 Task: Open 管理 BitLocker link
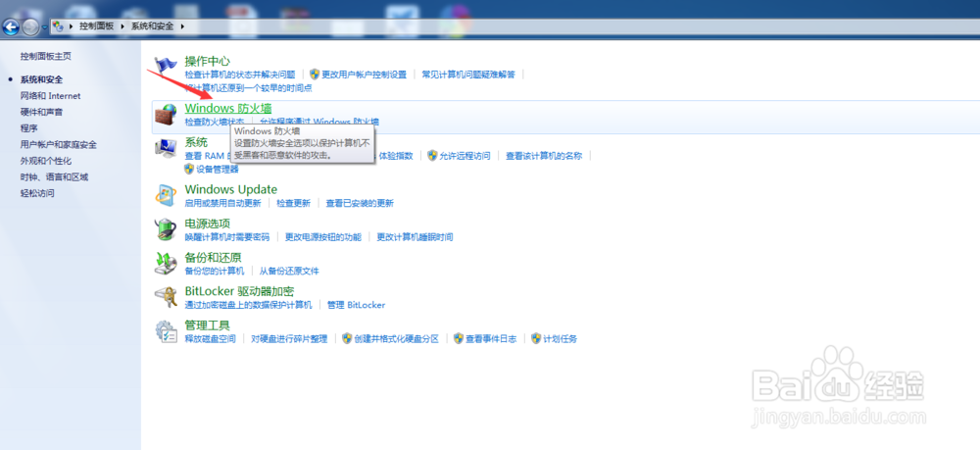click(x=357, y=305)
